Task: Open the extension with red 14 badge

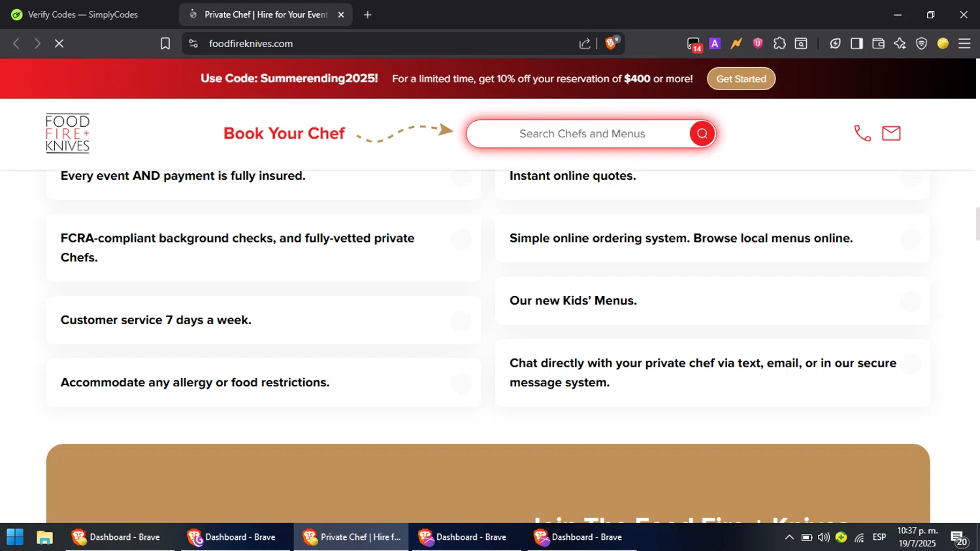Action: tap(694, 44)
